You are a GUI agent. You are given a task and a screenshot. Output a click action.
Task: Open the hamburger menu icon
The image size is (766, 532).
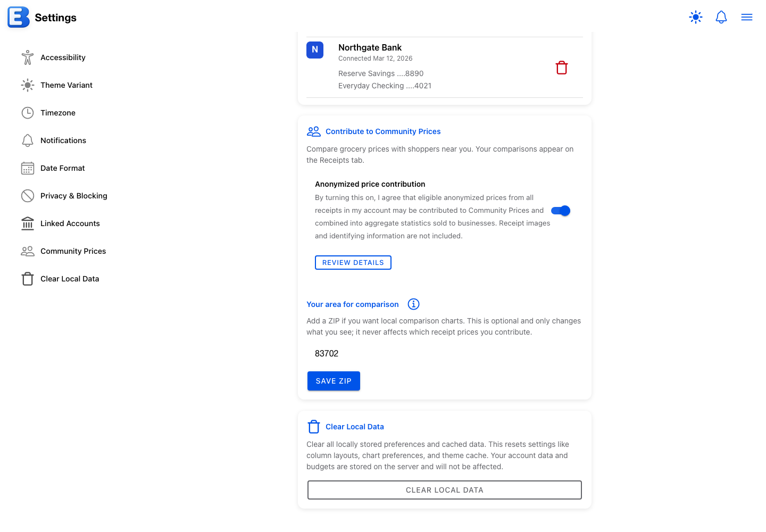click(x=747, y=17)
